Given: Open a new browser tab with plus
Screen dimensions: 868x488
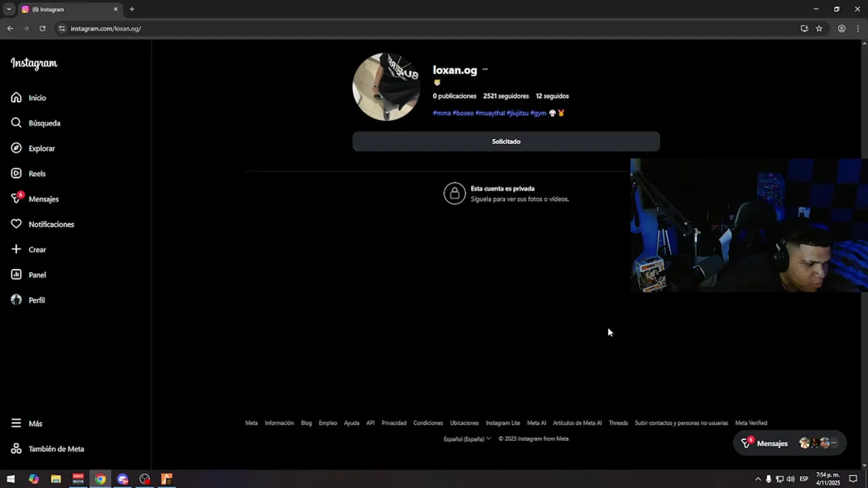Looking at the screenshot, I should click(x=132, y=9).
